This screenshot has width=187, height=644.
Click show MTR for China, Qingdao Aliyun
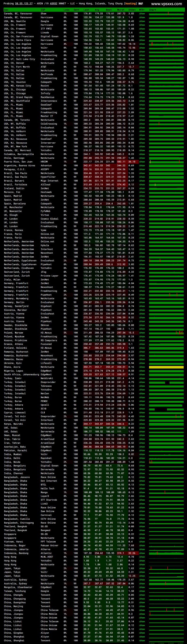(x=142, y=633)
